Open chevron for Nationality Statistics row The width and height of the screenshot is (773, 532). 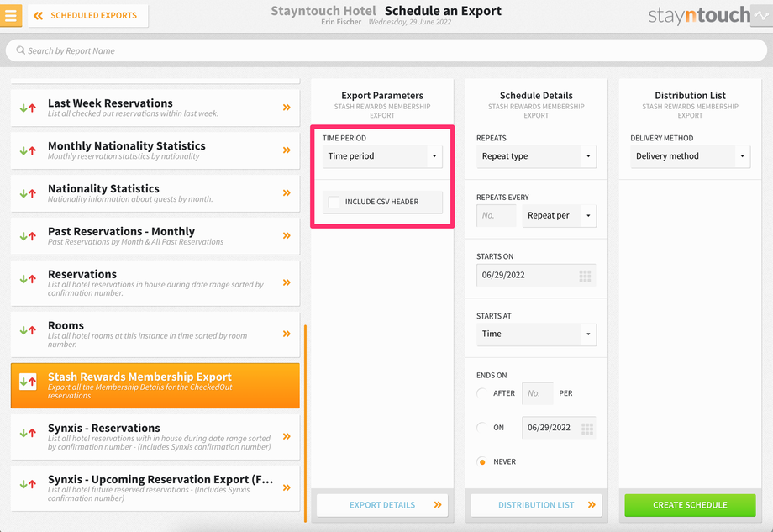(287, 193)
